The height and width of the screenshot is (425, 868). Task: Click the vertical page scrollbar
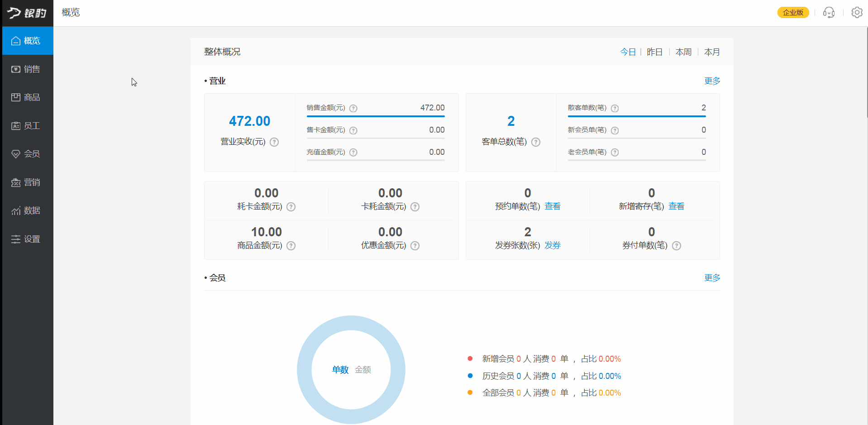click(866, 72)
